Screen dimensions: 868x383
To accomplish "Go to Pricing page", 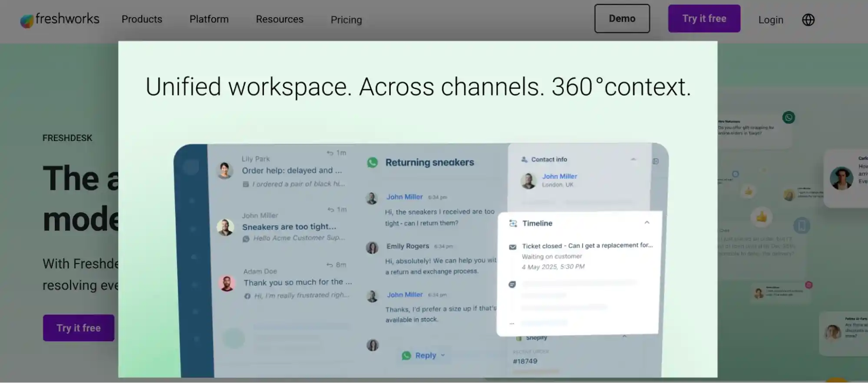I will 346,20.
